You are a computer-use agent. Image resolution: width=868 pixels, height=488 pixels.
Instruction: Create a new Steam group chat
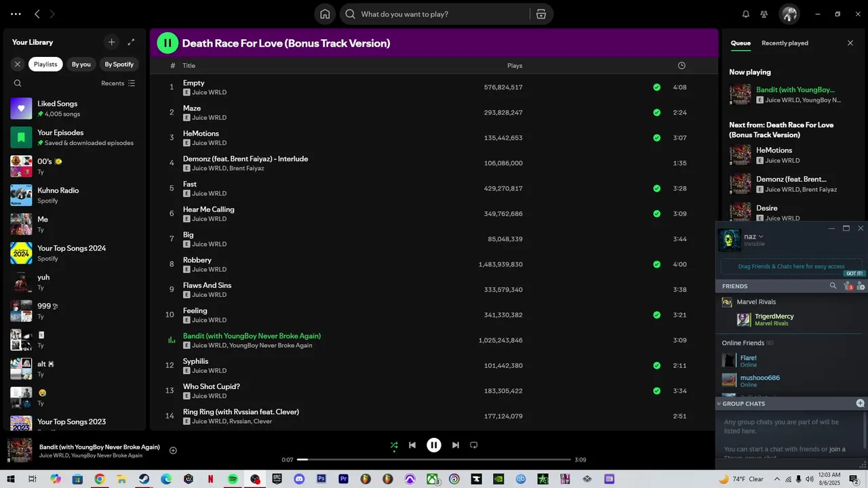(861, 403)
